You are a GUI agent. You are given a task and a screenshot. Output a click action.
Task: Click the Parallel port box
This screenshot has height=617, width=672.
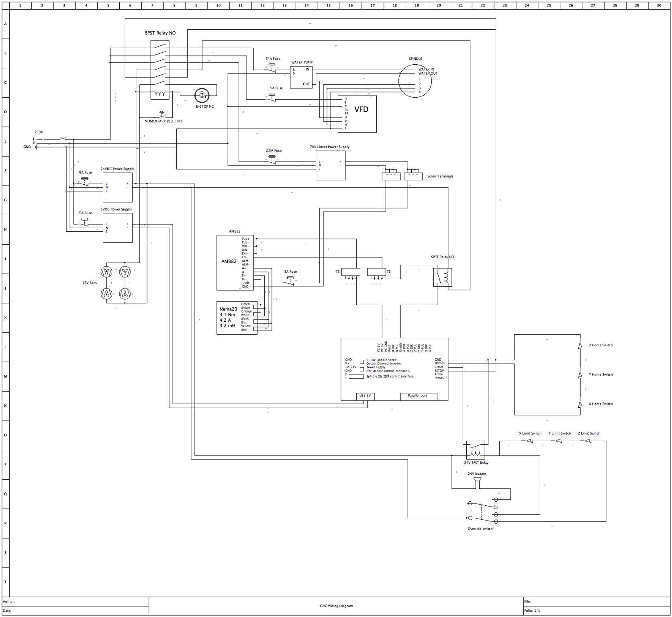[x=418, y=396]
